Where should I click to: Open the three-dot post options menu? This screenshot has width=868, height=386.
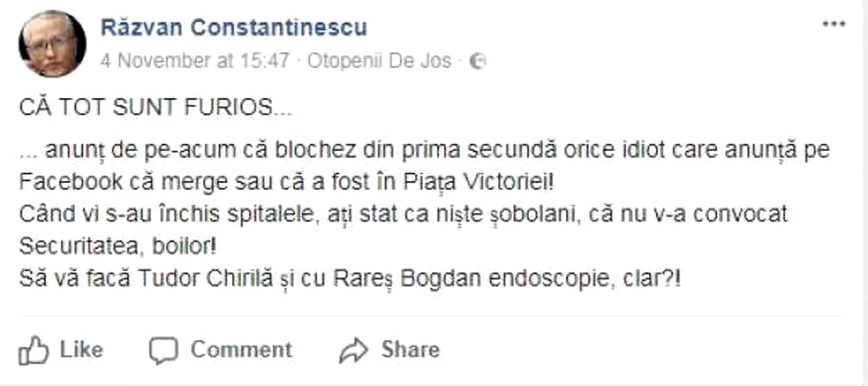pos(833,24)
